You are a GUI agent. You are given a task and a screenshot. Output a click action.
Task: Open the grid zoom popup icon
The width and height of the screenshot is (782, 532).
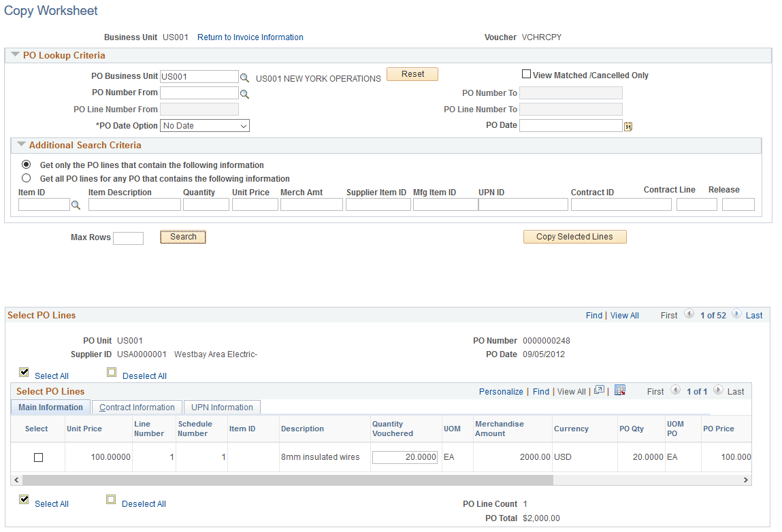600,391
